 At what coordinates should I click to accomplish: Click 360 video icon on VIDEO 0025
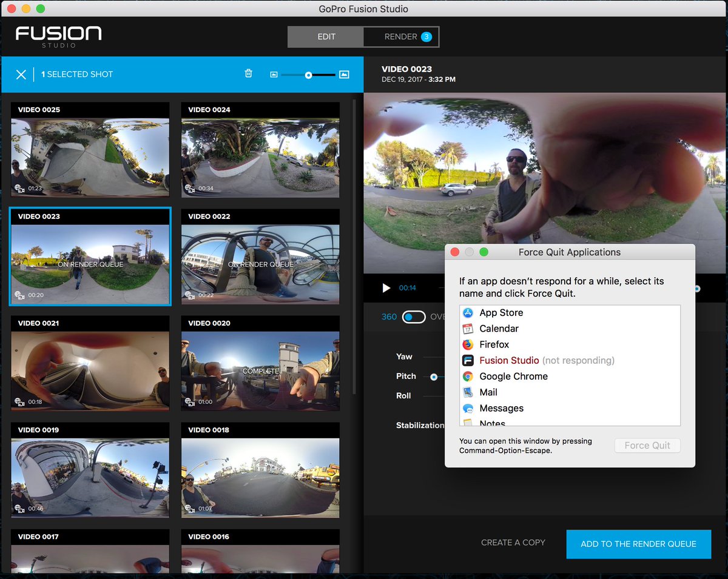pyautogui.click(x=20, y=189)
